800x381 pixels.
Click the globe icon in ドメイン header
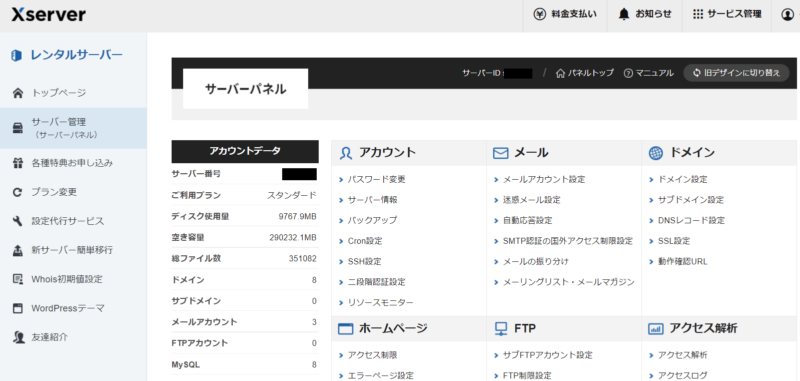[656, 153]
